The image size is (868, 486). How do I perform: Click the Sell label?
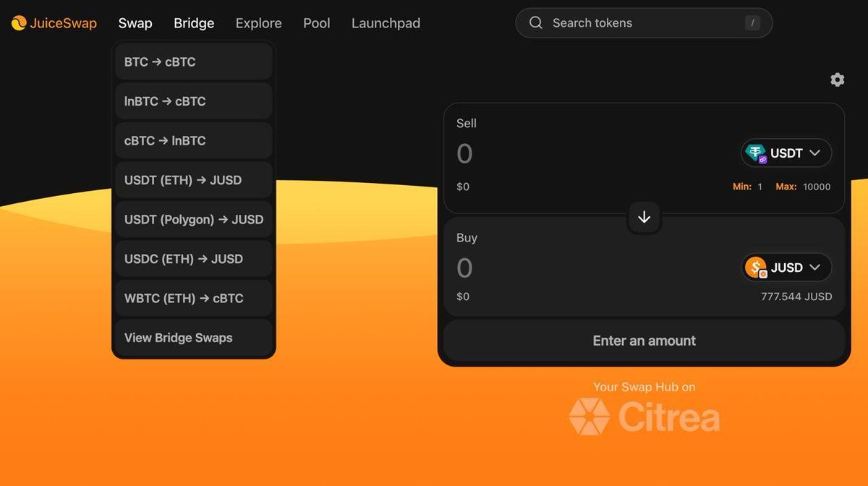(467, 123)
